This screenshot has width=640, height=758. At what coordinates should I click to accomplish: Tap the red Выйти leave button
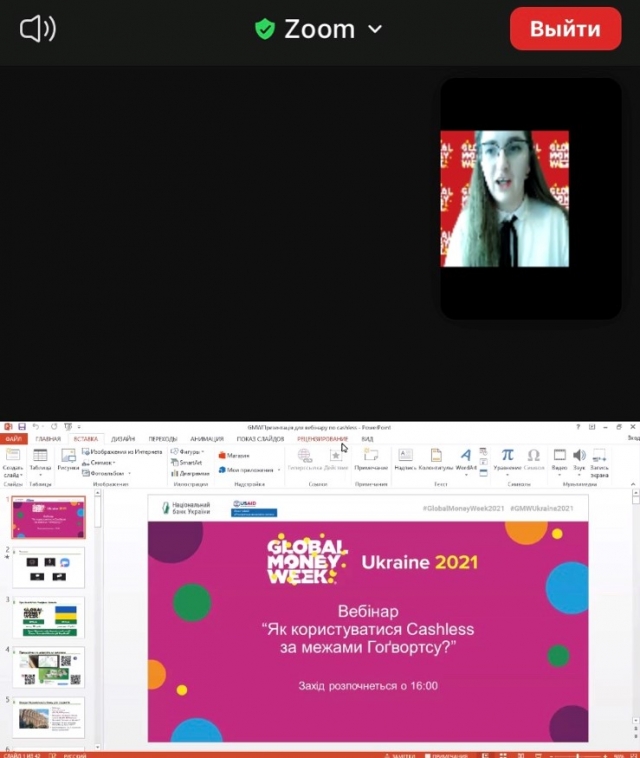565,29
